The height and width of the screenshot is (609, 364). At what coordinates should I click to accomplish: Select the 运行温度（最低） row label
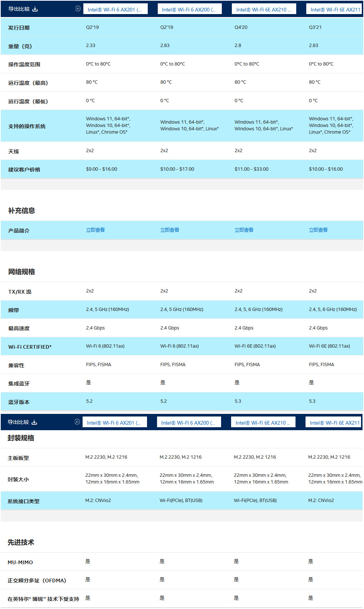(28, 101)
